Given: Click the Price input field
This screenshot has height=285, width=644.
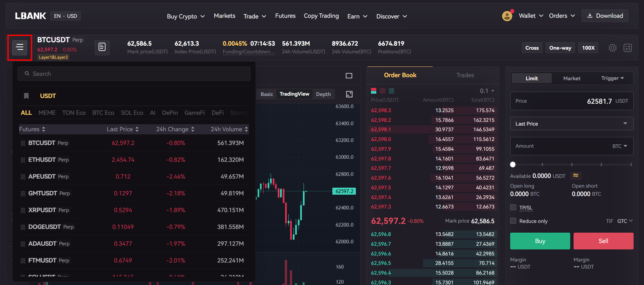Looking at the screenshot, I should tap(572, 101).
